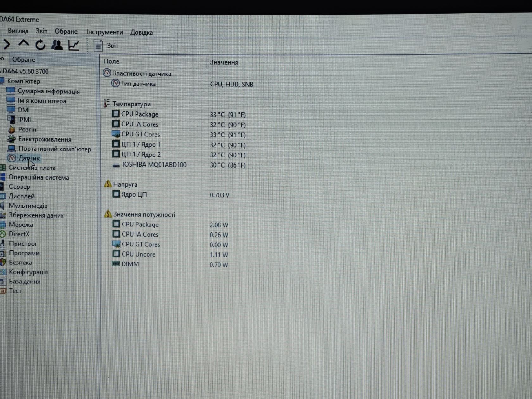This screenshot has height=399, width=532.
Task: Open Операційна система category
Action: point(35,177)
